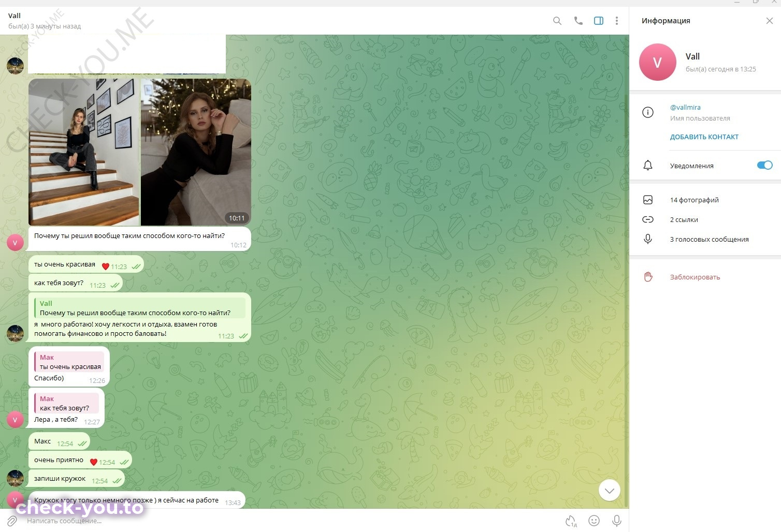The image size is (781, 532).
Task: Click sender avatar beside the top image message
Action: [x=15, y=66]
